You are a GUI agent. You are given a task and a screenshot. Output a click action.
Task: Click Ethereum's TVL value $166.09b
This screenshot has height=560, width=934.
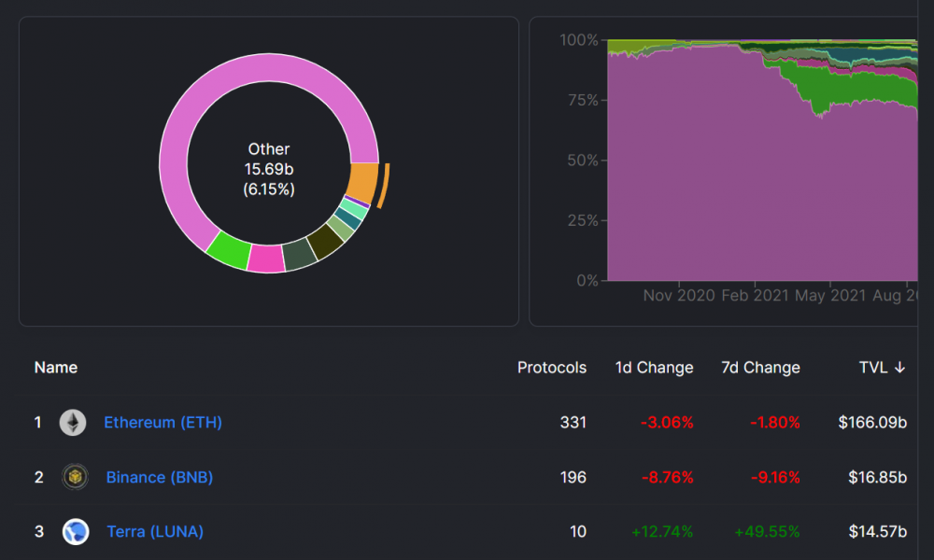pyautogui.click(x=872, y=423)
